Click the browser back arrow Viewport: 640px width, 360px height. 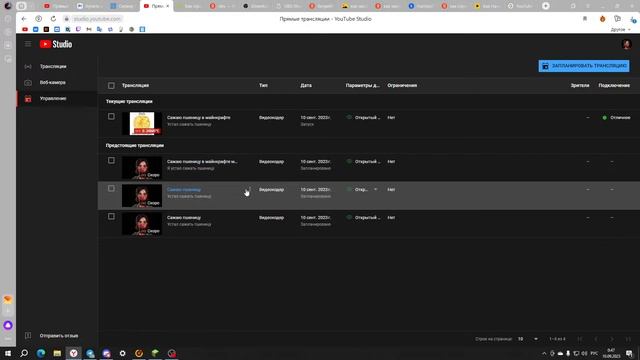24,19
